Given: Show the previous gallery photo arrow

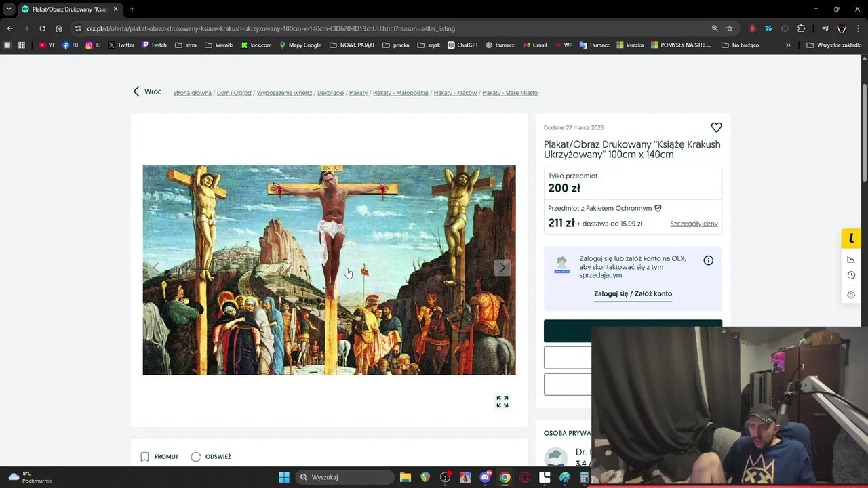Looking at the screenshot, I should [x=156, y=268].
